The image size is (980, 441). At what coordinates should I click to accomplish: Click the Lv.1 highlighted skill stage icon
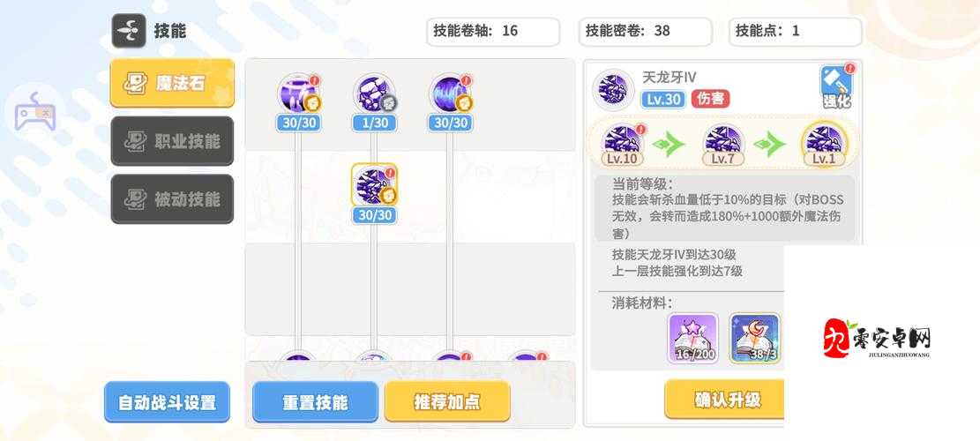tap(824, 144)
